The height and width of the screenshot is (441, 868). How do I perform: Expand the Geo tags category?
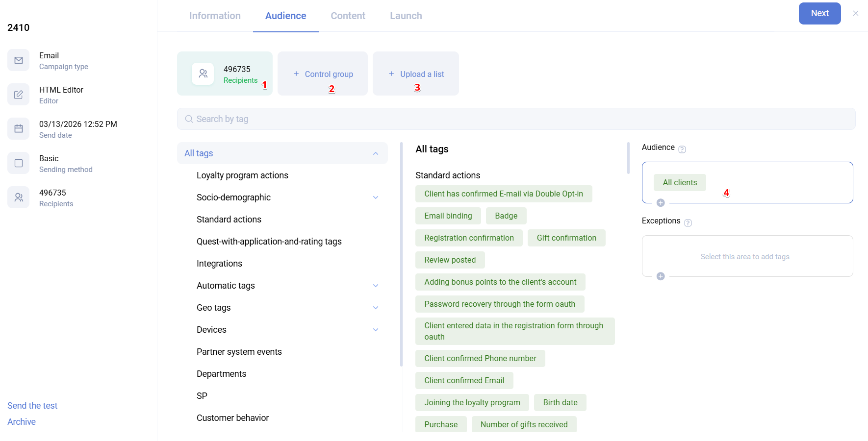point(376,308)
